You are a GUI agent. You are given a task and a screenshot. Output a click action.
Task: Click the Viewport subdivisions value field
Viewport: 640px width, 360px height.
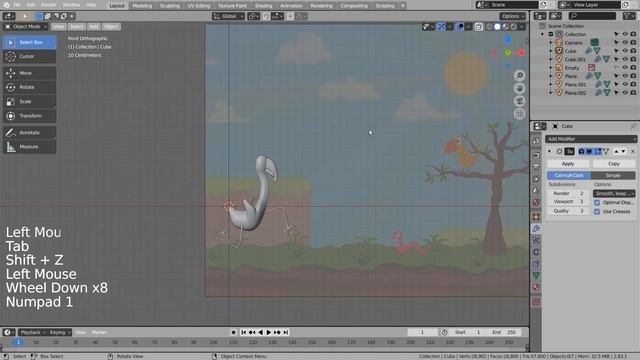pyautogui.click(x=568, y=202)
